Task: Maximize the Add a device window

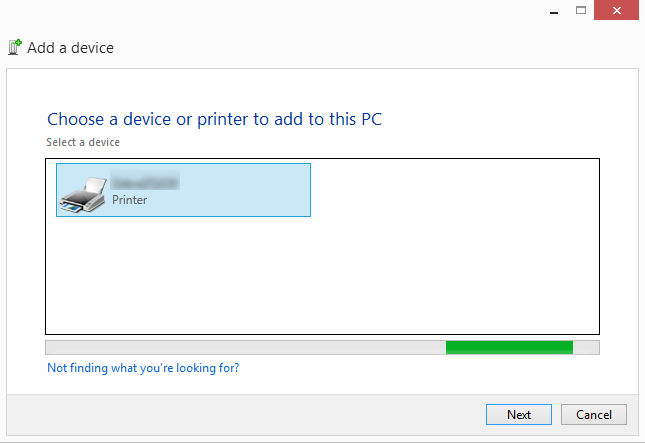Action: [x=581, y=10]
